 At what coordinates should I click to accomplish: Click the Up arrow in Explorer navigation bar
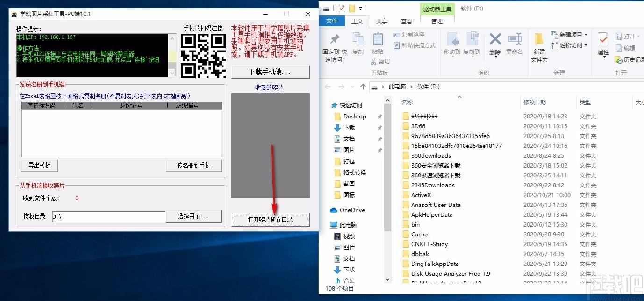(x=363, y=87)
